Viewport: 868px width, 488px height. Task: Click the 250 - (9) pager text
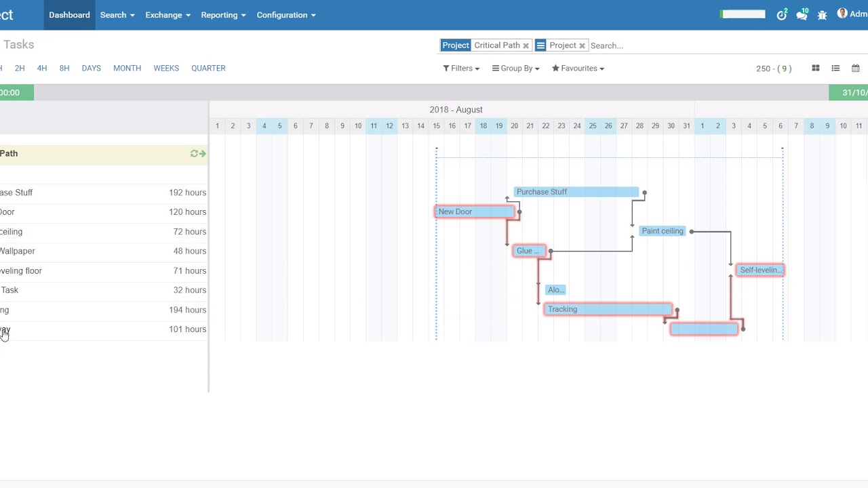point(774,68)
